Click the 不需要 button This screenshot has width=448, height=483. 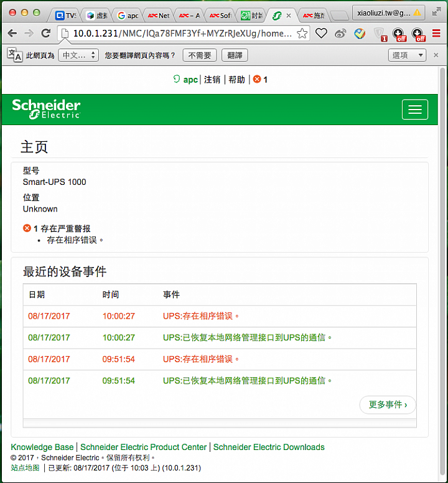[200, 55]
